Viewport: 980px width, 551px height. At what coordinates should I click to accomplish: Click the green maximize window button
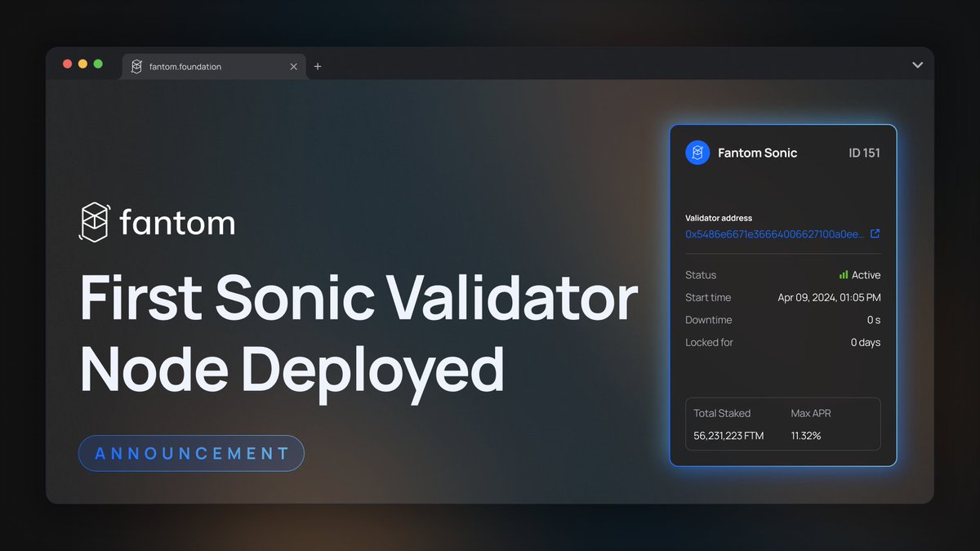pos(98,64)
